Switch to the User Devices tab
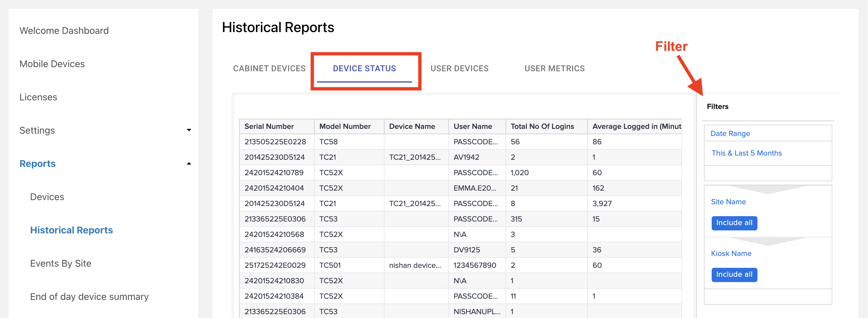868x318 pixels. click(459, 68)
